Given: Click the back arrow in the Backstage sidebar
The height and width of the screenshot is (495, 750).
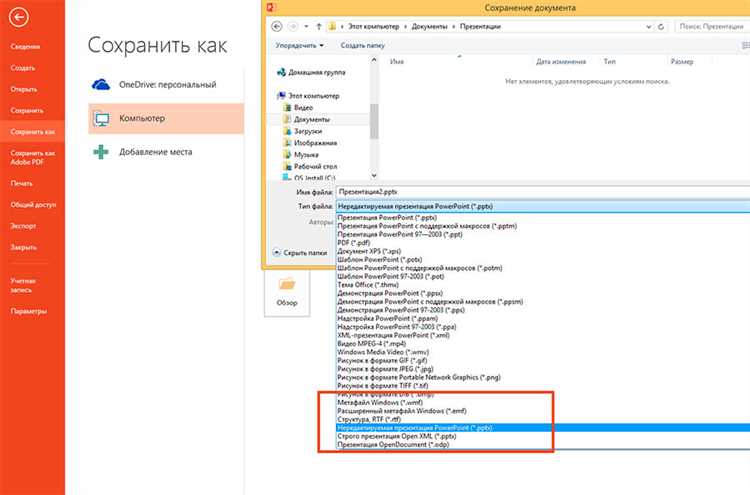Looking at the screenshot, I should pyautogui.click(x=19, y=18).
